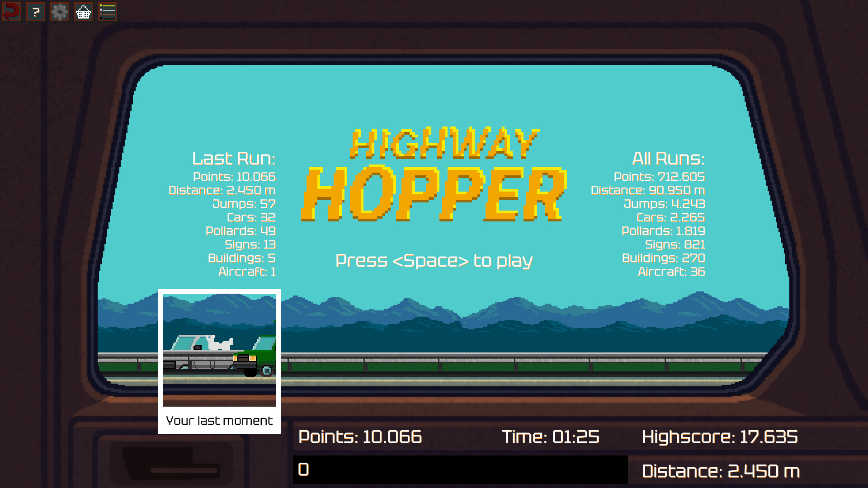This screenshot has width=868, height=488.
Task: Click the 'Time: 01:25' display
Action: tap(551, 437)
